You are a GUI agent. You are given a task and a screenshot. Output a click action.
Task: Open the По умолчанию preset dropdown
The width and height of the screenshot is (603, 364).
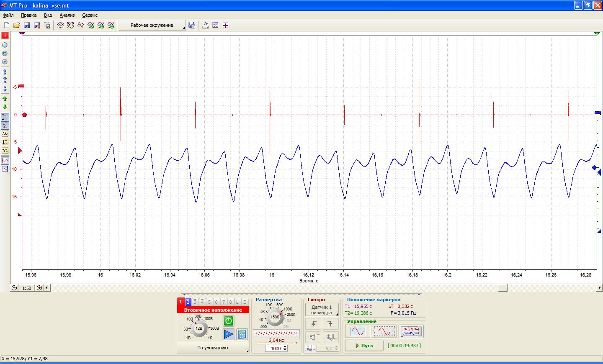(213, 348)
